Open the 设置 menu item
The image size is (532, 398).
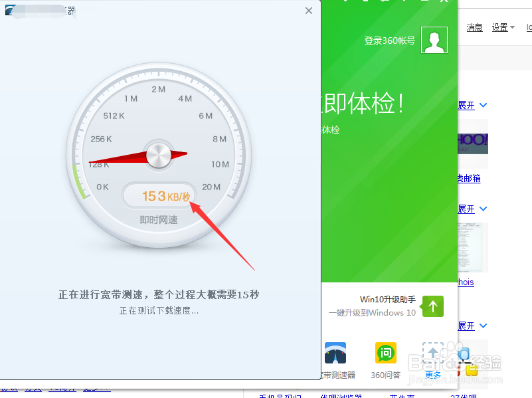[x=499, y=27]
